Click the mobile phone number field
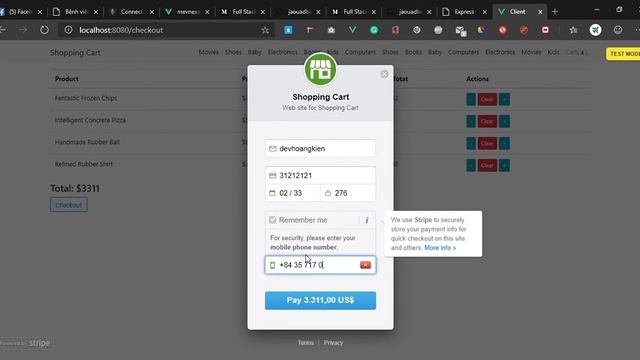This screenshot has width=640, height=360. 320,265
